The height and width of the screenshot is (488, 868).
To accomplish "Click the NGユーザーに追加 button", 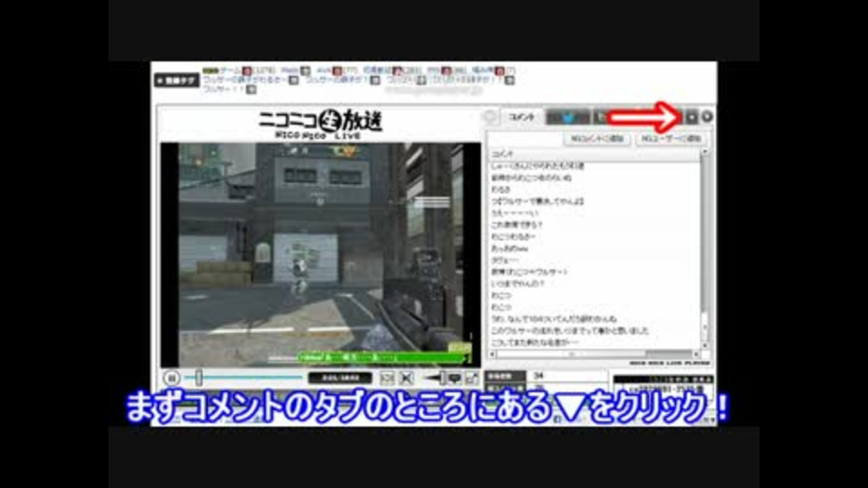I will pyautogui.click(x=670, y=139).
